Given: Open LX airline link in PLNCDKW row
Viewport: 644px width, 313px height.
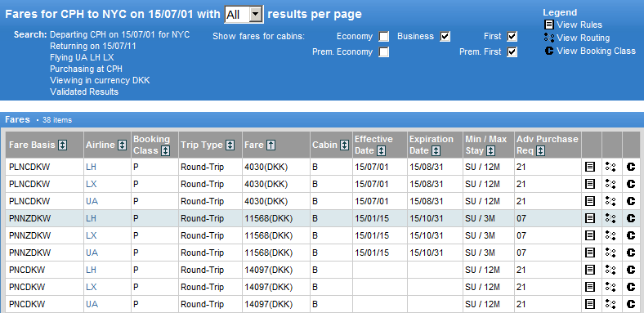Looking at the screenshot, I should tap(92, 184).
